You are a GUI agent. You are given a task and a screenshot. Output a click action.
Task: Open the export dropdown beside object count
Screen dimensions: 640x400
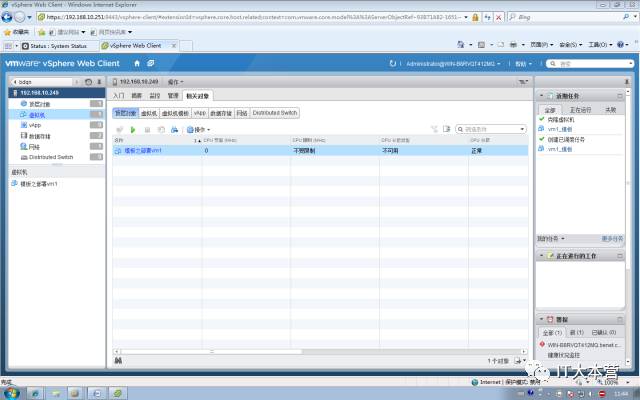pyautogui.click(x=520, y=360)
